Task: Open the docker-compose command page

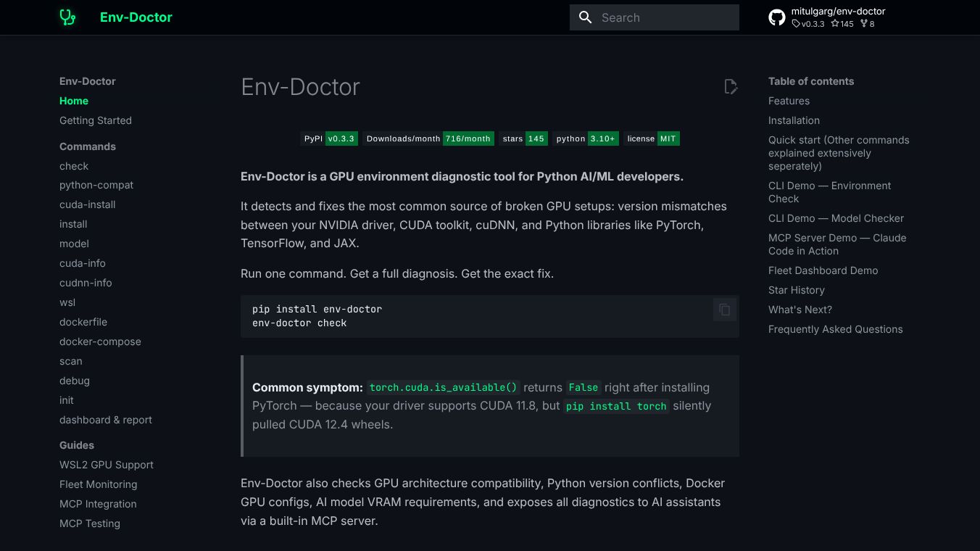Action: click(100, 341)
